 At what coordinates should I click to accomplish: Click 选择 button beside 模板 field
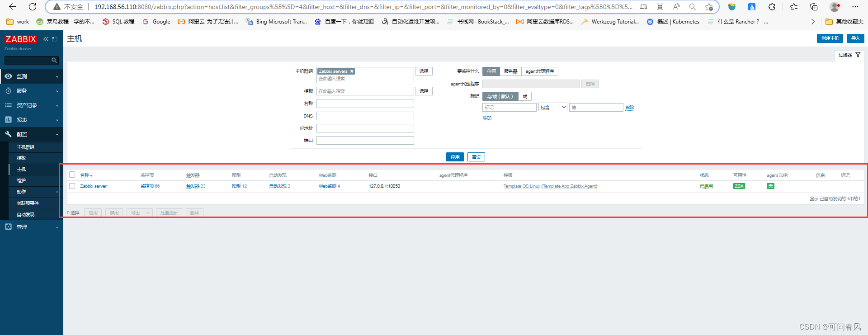click(x=424, y=91)
